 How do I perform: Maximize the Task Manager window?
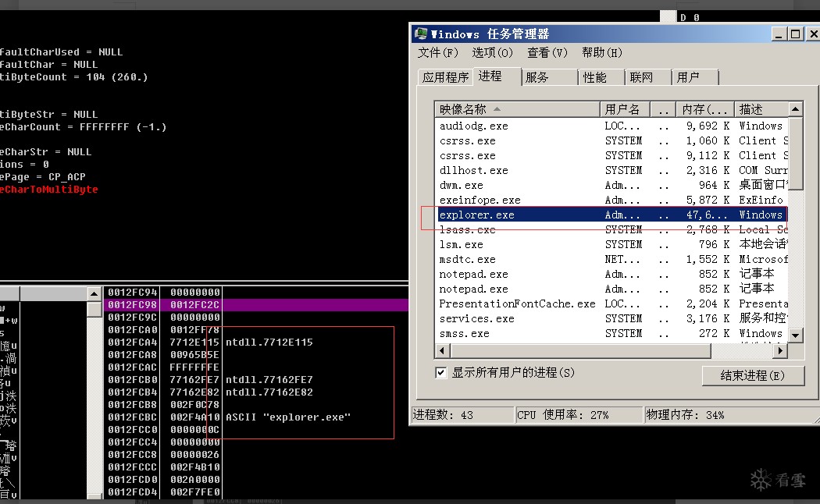796,34
